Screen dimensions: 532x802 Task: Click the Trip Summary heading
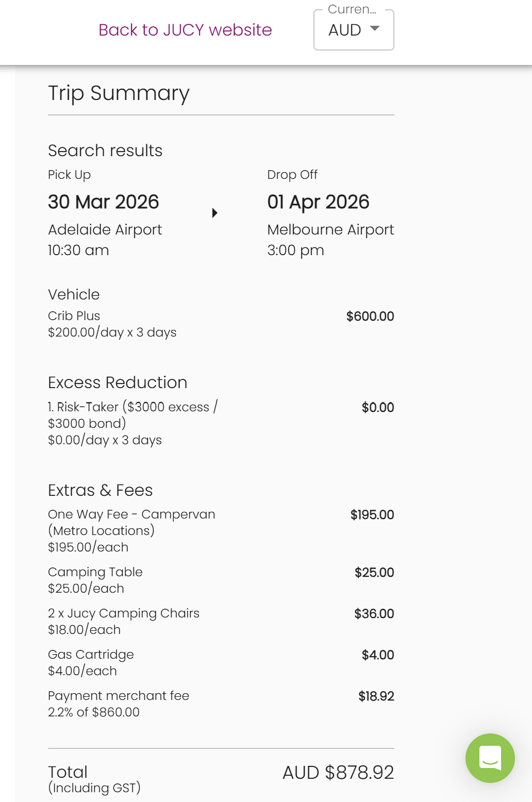pos(119,93)
